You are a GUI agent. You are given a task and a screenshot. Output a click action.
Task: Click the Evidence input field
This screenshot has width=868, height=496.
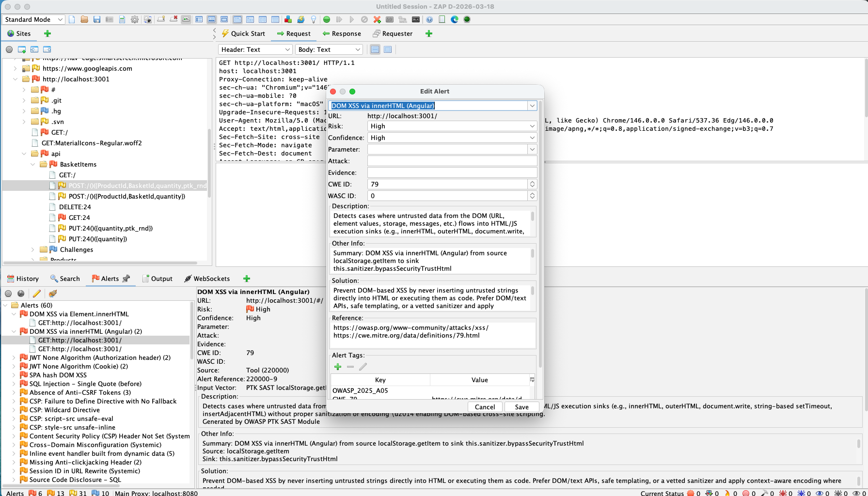pyautogui.click(x=452, y=172)
